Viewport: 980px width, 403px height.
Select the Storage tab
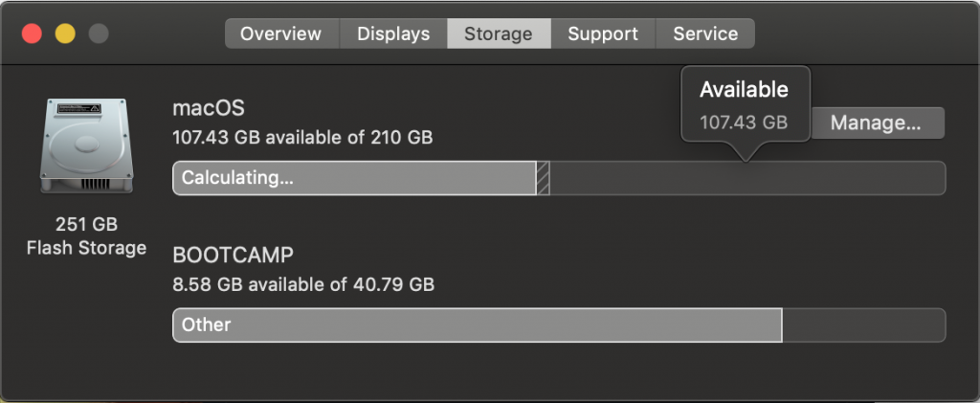pos(498,34)
